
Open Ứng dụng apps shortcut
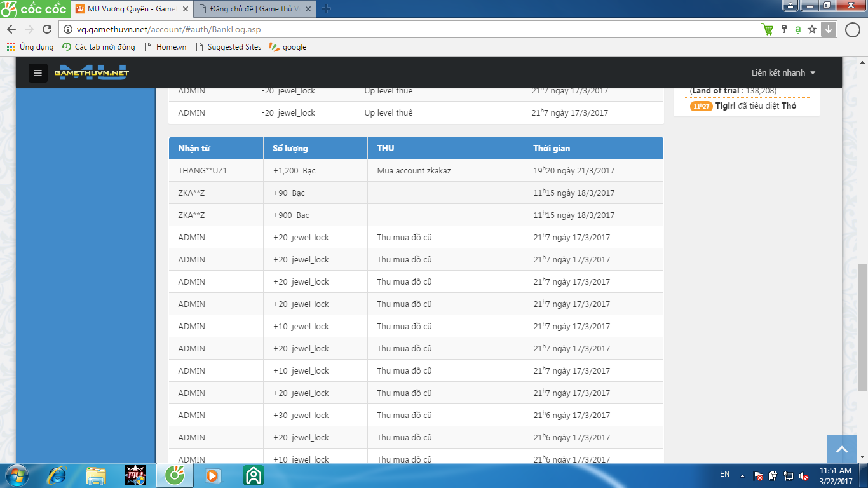tap(30, 47)
